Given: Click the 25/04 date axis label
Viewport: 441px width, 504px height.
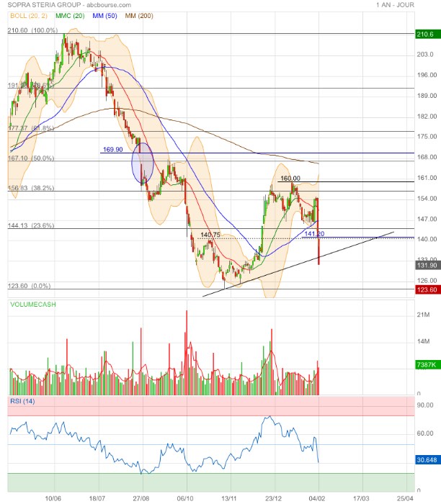Looking at the screenshot, I should (x=405, y=498).
